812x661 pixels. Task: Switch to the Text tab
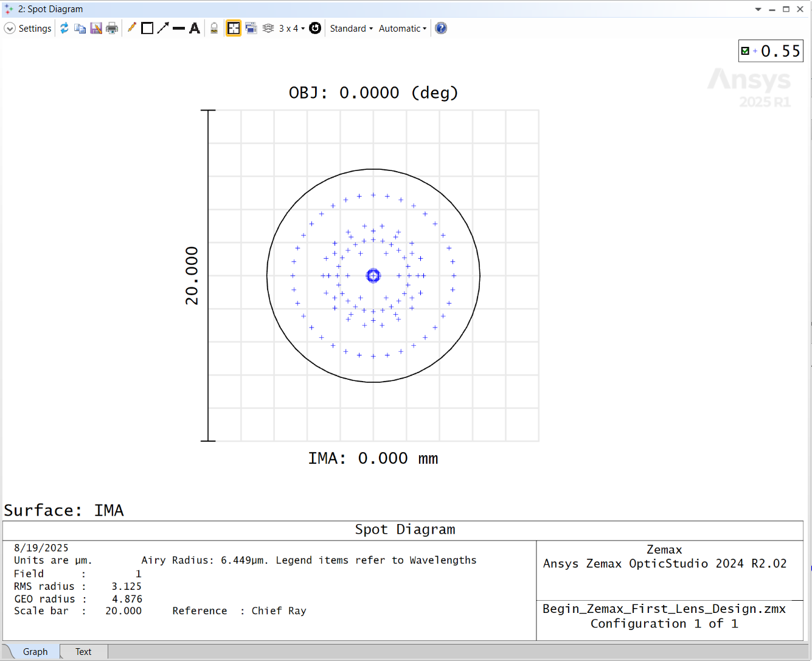pyautogui.click(x=83, y=651)
